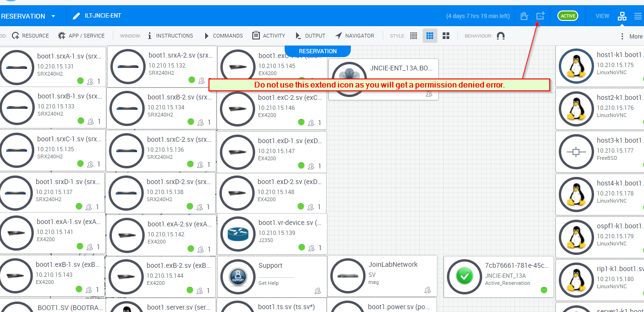Viewport: 644px width, 312px height.
Task: Select the large grid style icon
Action: 446,36
